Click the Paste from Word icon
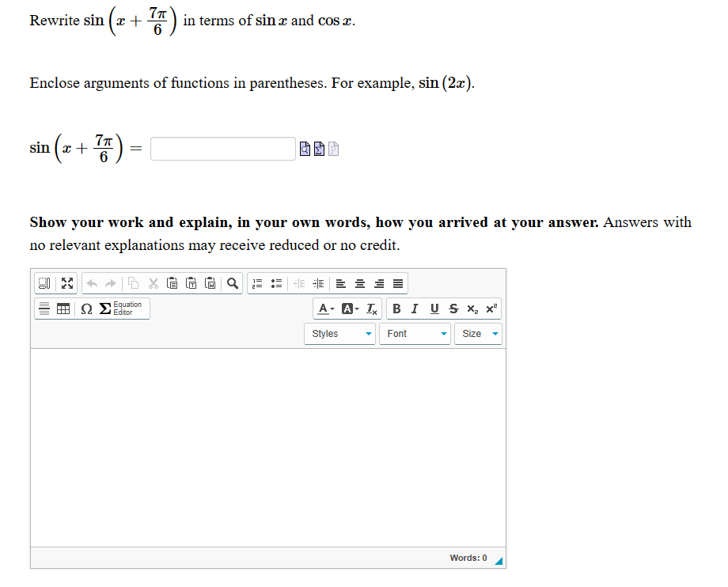 [210, 283]
